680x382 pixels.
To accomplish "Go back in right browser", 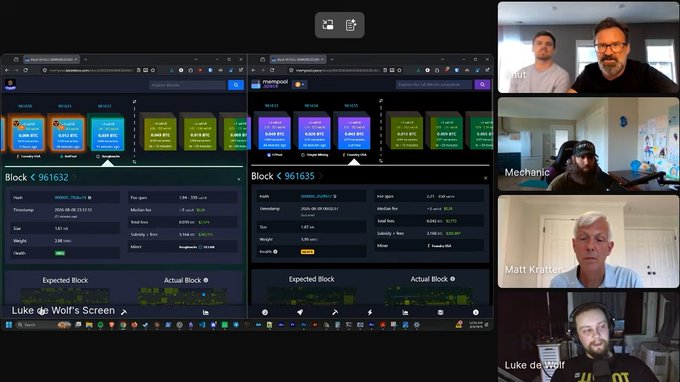I will (253, 70).
